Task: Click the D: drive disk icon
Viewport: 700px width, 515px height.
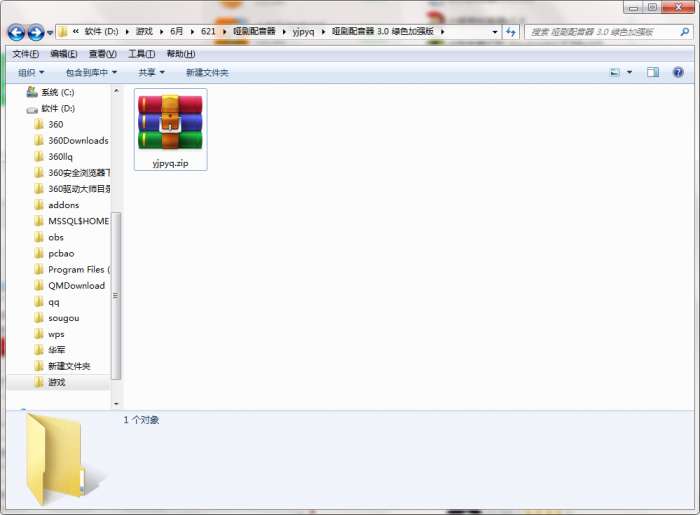Action: tap(32, 109)
